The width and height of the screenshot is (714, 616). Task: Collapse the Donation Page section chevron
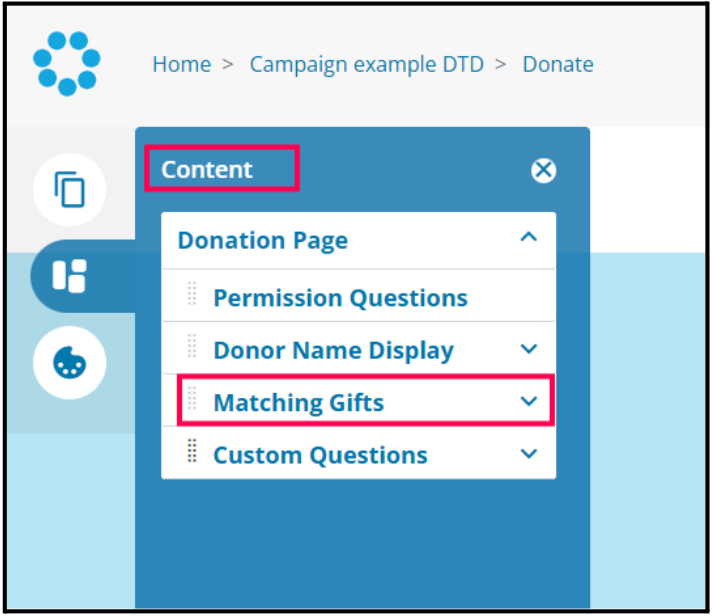529,238
